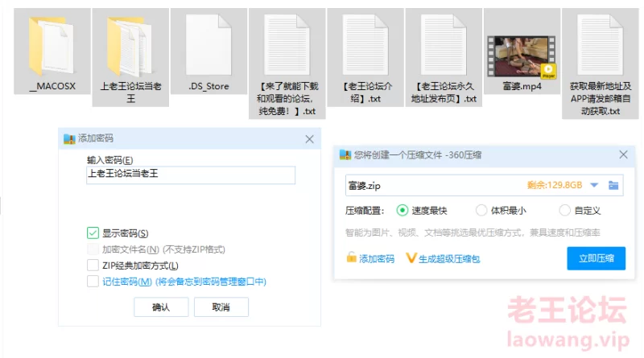Click the 添加密码 link
Image resolution: width=644 pixels, height=358 pixels.
(x=377, y=259)
